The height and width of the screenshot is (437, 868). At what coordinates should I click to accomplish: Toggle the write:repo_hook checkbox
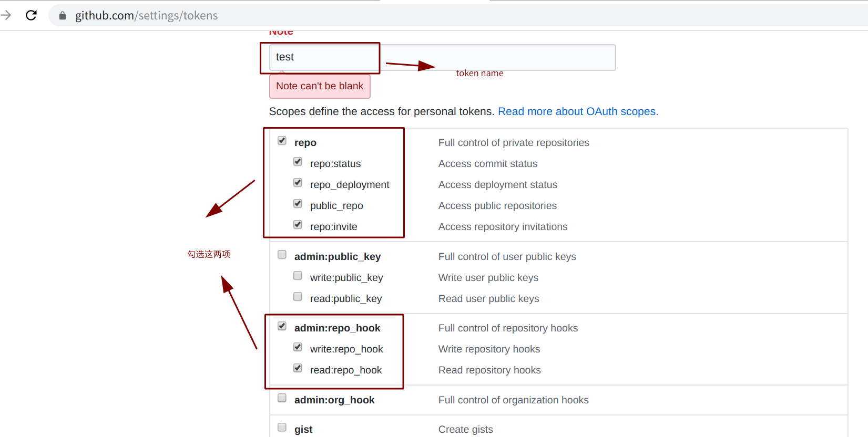(298, 347)
